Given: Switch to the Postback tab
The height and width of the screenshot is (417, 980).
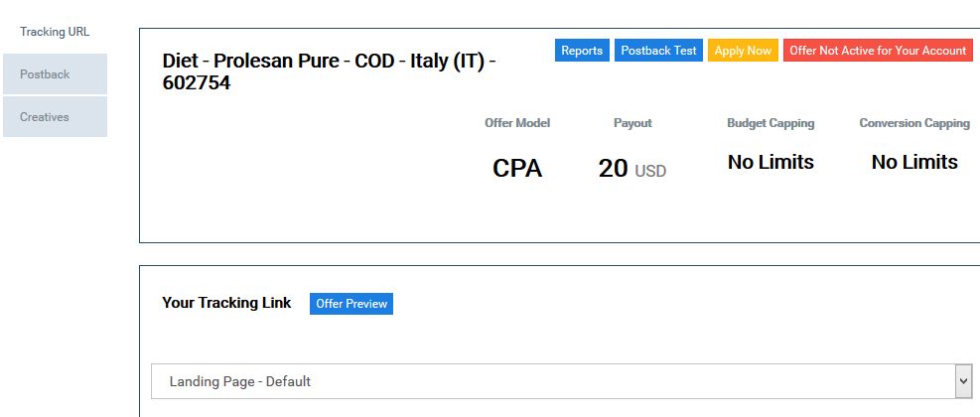Looking at the screenshot, I should tap(55, 73).
